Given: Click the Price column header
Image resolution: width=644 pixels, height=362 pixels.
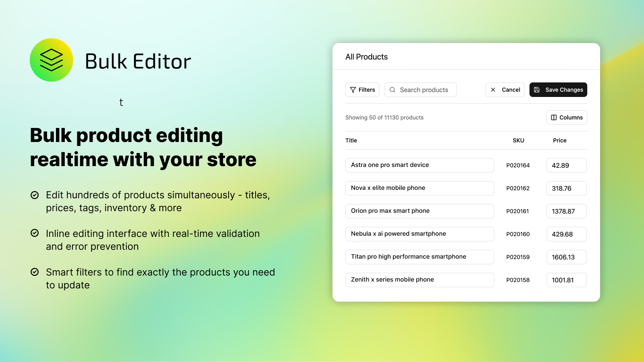Looking at the screenshot, I should (559, 140).
